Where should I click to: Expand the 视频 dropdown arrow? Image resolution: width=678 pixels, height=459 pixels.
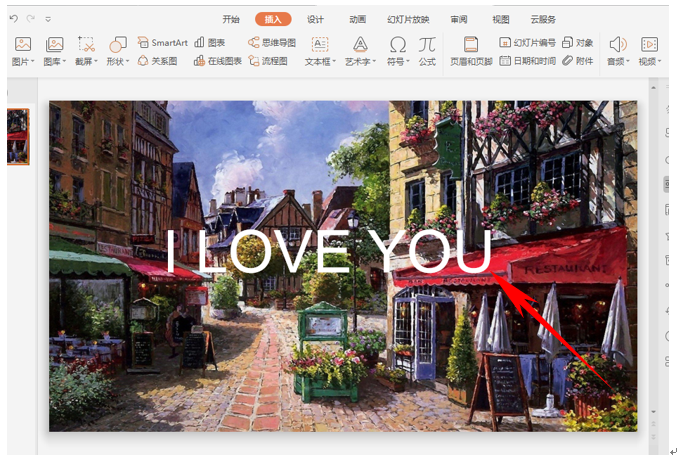point(659,62)
